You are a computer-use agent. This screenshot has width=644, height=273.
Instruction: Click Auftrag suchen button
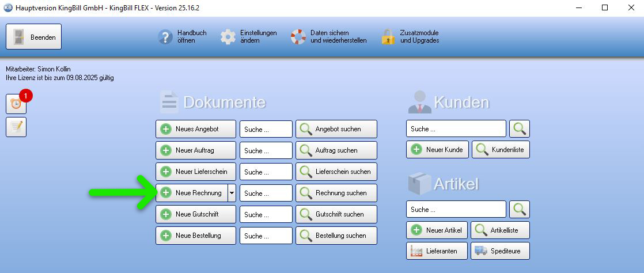coord(336,150)
